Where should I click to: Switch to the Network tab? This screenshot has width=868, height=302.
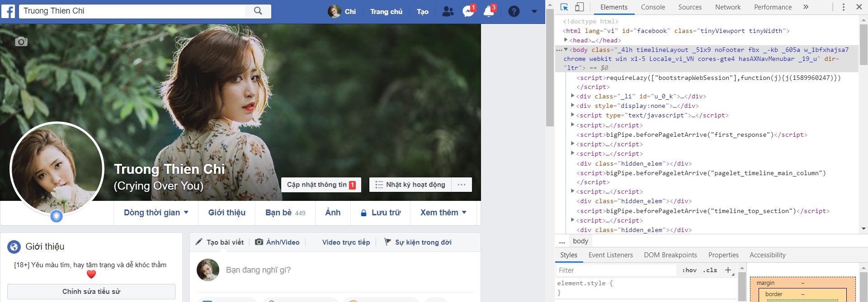728,7
